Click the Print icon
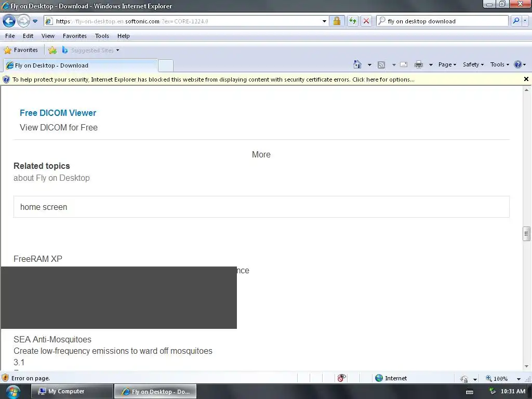 (419, 64)
